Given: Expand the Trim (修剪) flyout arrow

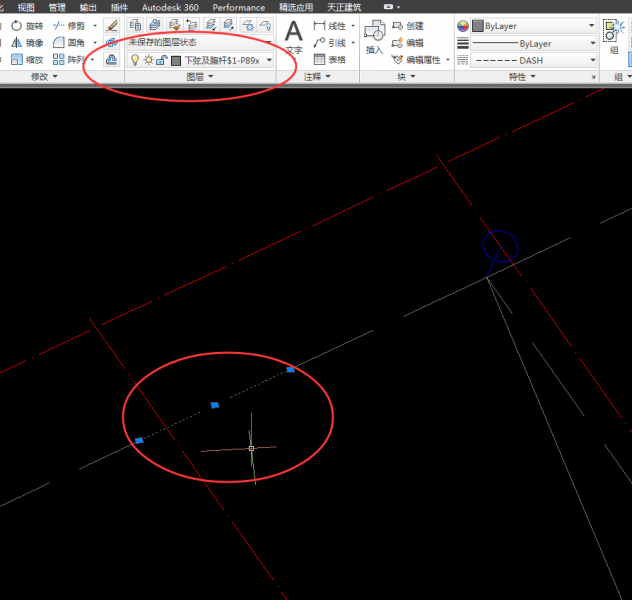Looking at the screenshot, I should [95, 26].
